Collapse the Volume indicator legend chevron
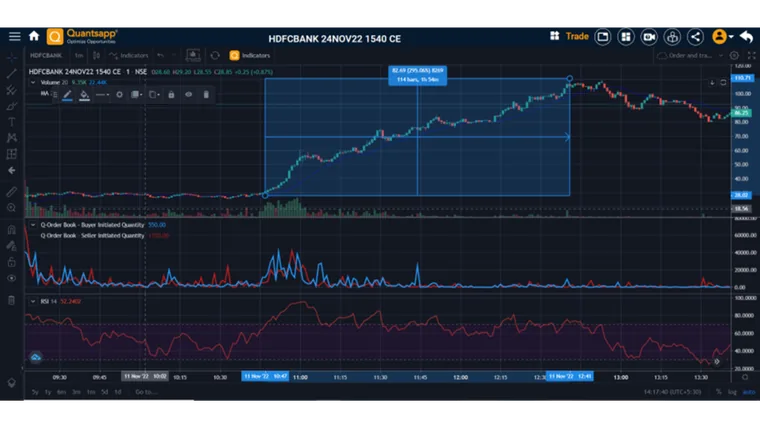This screenshot has height=428, width=760. click(32, 82)
